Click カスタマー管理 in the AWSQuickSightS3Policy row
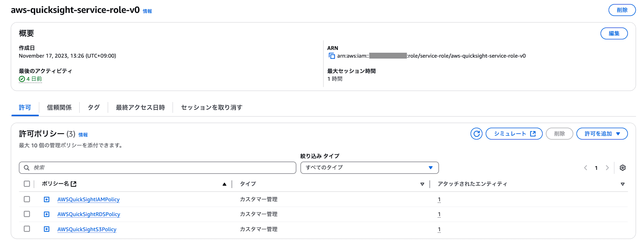Image resolution: width=644 pixels, height=242 pixels. tap(259, 229)
